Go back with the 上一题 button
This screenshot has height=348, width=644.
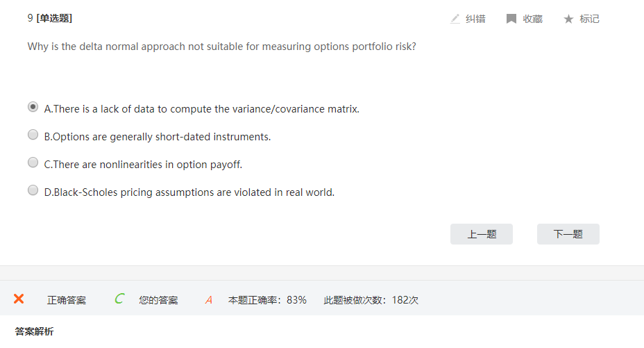482,234
